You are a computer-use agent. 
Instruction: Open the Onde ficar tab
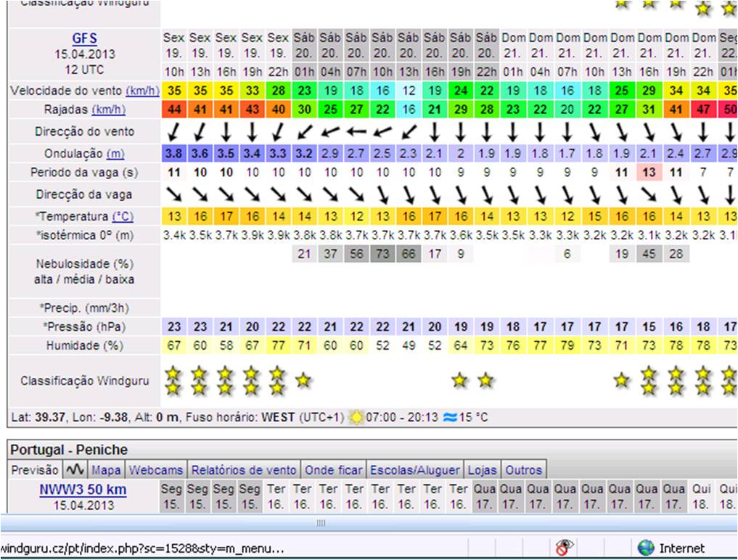coord(333,469)
